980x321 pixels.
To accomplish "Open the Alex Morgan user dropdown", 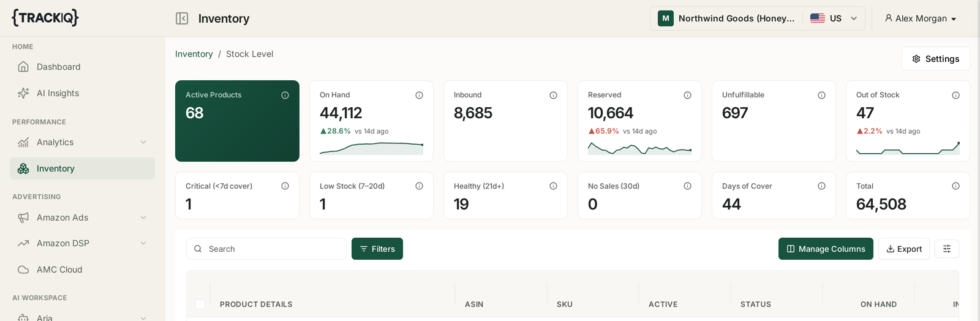I will [x=921, y=18].
